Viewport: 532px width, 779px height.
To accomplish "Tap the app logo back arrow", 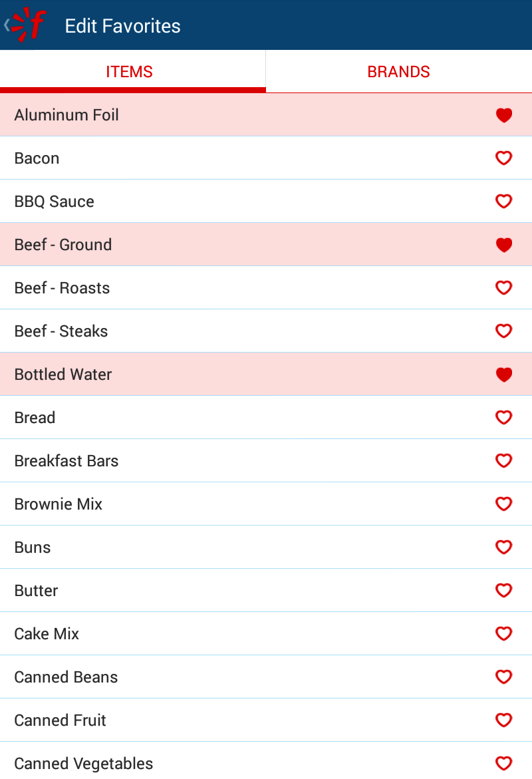I will click(x=25, y=25).
